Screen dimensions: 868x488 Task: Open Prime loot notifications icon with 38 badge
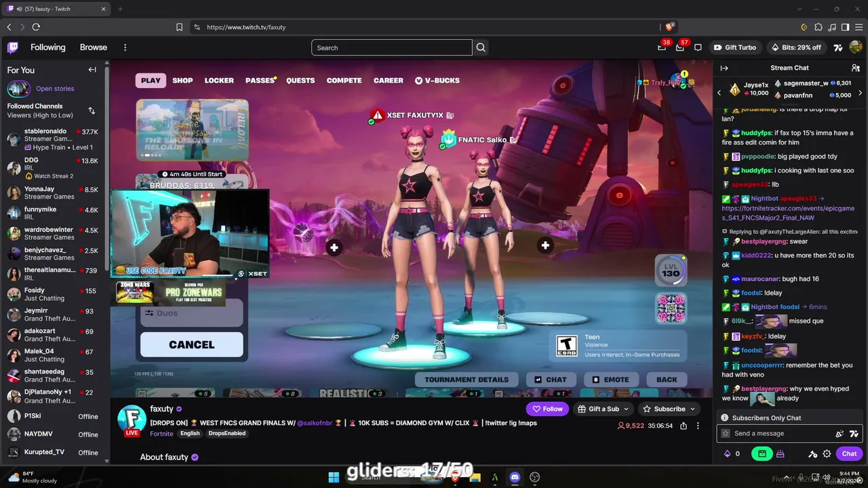662,47
